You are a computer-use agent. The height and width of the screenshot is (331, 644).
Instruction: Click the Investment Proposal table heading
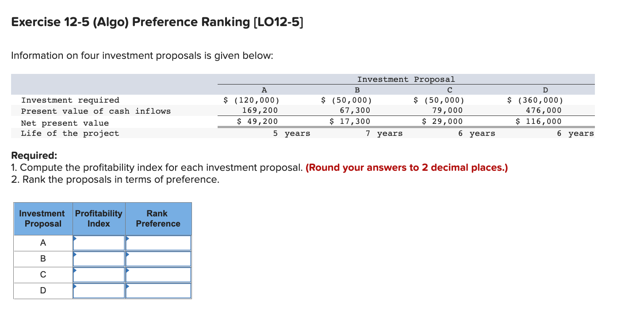tap(406, 79)
